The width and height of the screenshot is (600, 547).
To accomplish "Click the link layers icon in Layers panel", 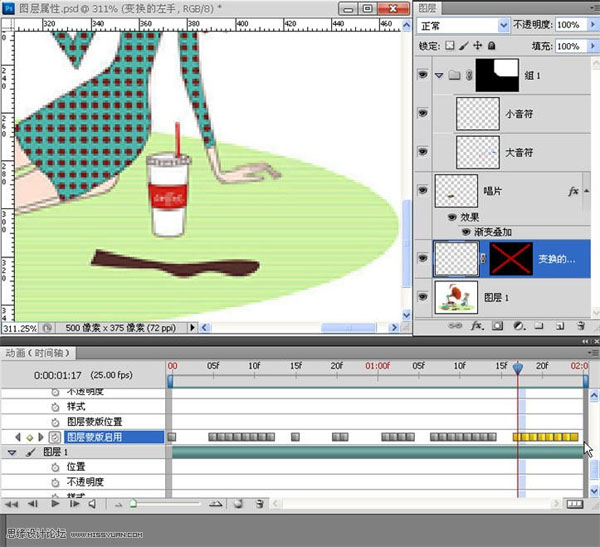I will click(x=456, y=325).
